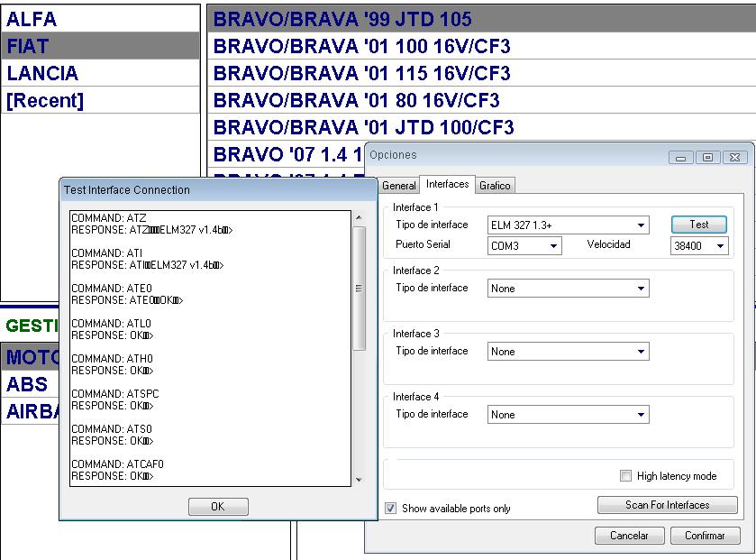This screenshot has width=756, height=560.
Task: Toggle Show available ports only checkbox
Action: tap(390, 509)
